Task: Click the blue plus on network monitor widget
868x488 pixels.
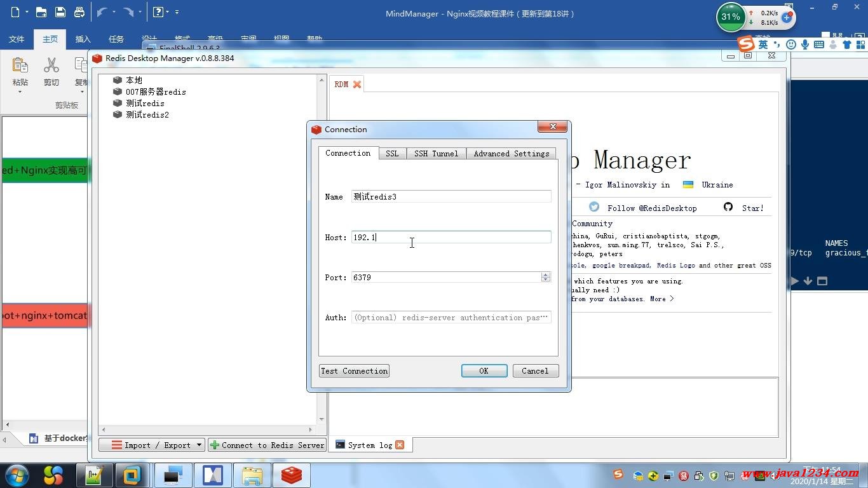Action: coord(786,18)
